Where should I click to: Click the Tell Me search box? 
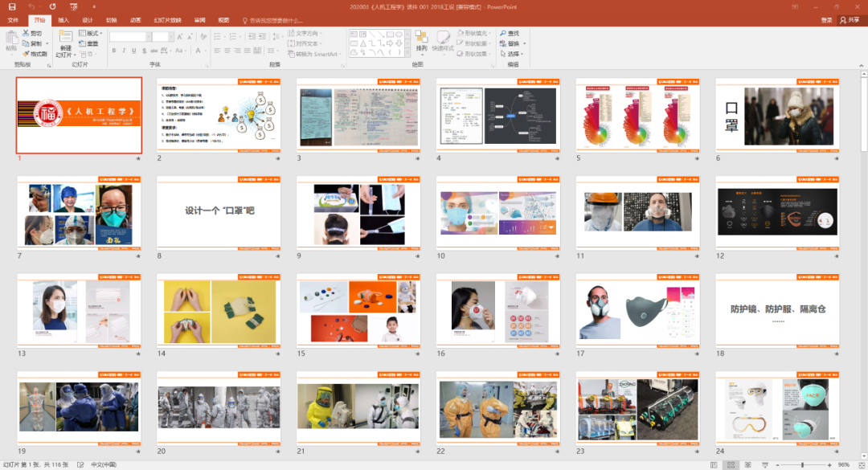[273, 20]
